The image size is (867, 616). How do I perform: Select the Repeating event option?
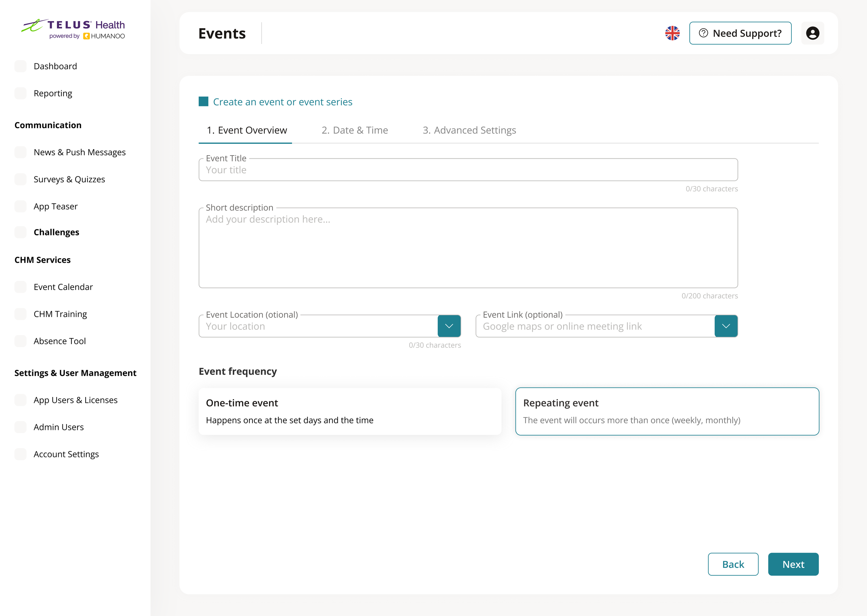click(x=667, y=411)
